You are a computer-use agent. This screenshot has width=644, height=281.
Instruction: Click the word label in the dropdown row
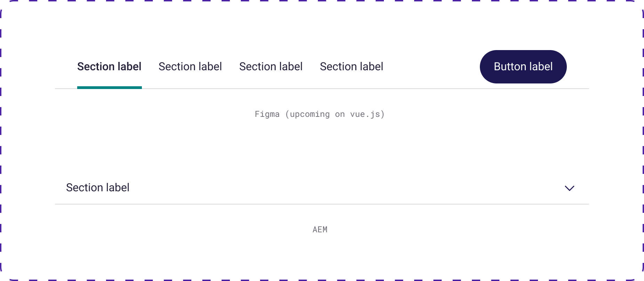118,188
